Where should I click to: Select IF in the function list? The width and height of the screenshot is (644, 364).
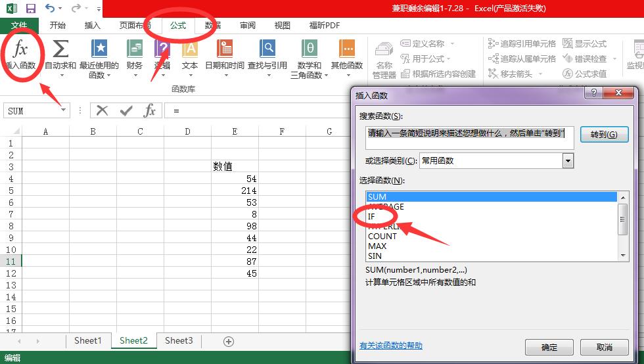click(x=372, y=216)
